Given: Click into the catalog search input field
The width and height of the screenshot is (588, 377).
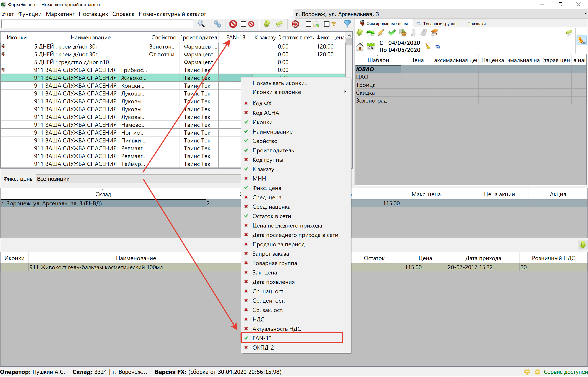Looking at the screenshot, I should pos(97,24).
